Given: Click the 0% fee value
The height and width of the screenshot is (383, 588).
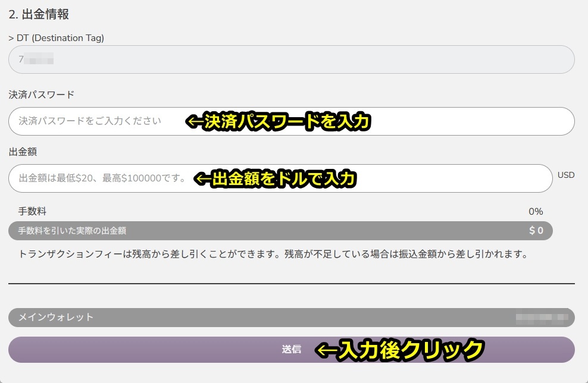Looking at the screenshot, I should pyautogui.click(x=536, y=211).
